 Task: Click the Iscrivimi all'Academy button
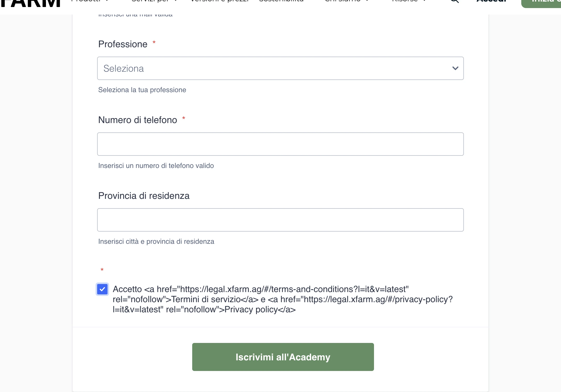click(x=283, y=357)
